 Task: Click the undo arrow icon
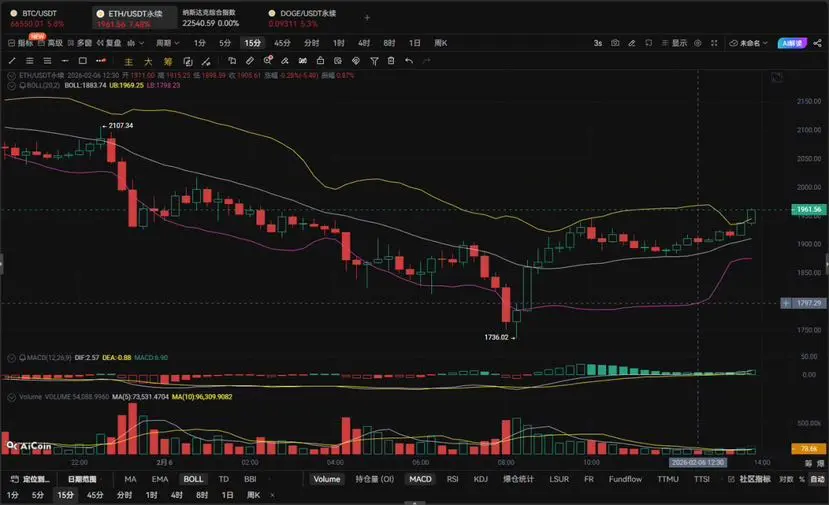(409, 61)
